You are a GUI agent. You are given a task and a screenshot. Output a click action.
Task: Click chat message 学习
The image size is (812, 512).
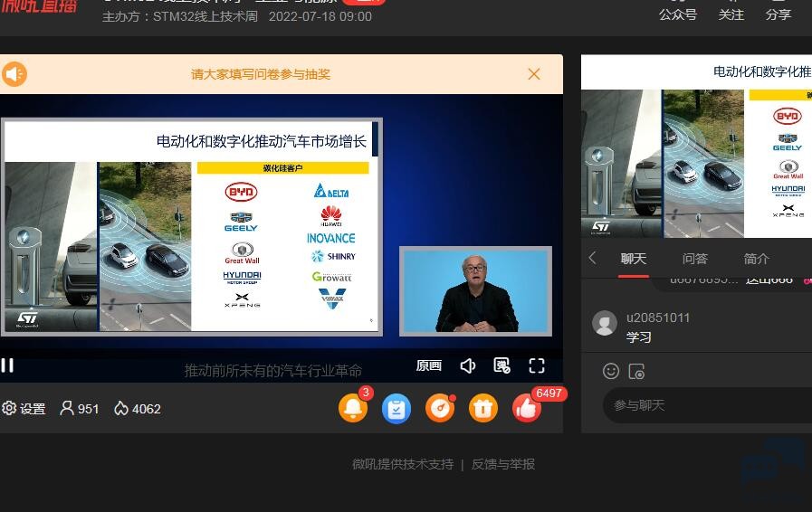click(638, 337)
